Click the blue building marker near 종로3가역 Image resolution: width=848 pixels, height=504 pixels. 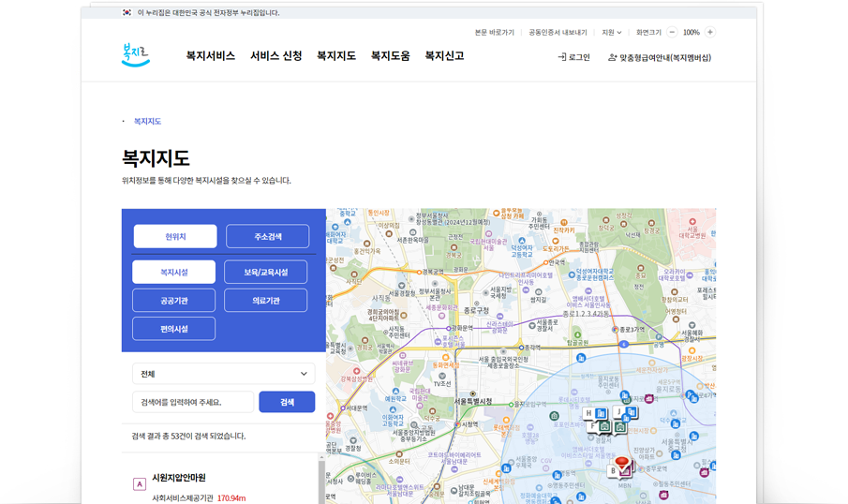(x=581, y=358)
